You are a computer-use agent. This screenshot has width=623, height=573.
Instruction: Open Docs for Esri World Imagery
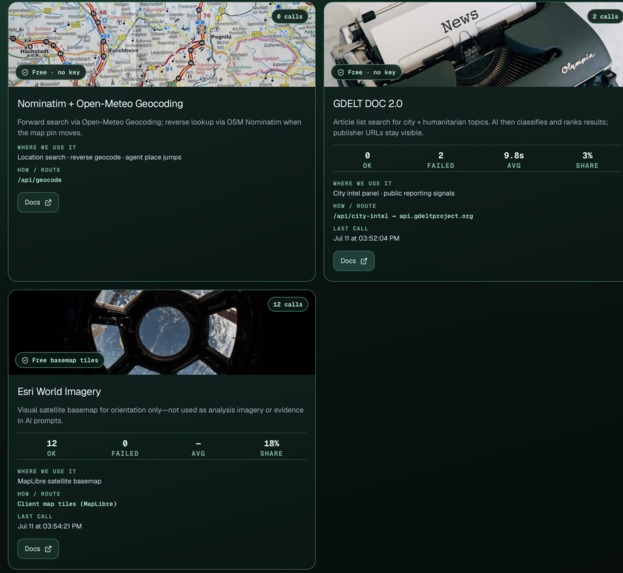click(38, 549)
